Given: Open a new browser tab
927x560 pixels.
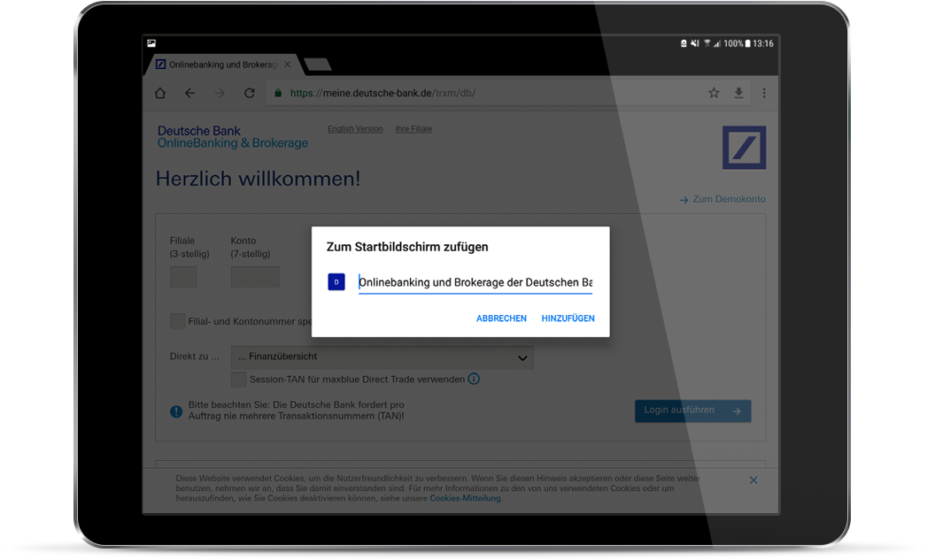Looking at the screenshot, I should tap(317, 64).
